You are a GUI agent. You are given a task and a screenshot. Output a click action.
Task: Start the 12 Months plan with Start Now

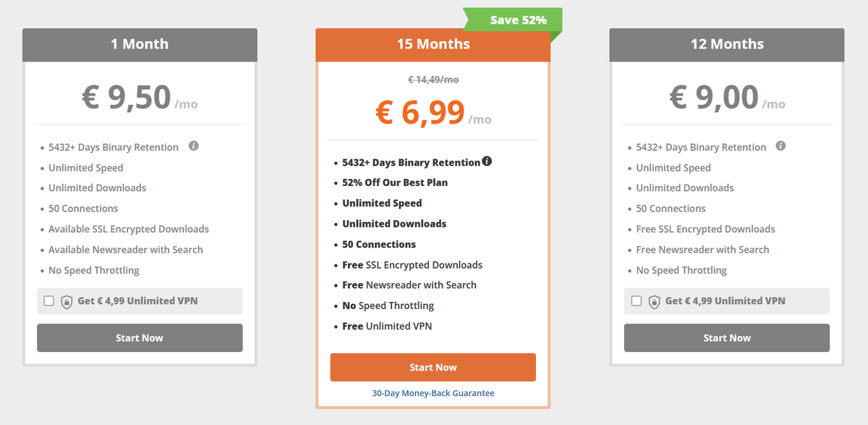pos(727,338)
